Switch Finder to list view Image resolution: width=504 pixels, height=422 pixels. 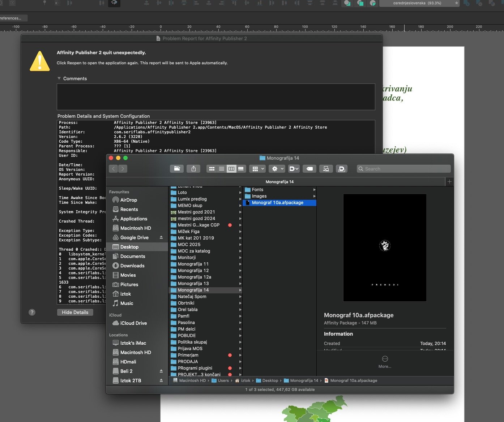pos(222,169)
